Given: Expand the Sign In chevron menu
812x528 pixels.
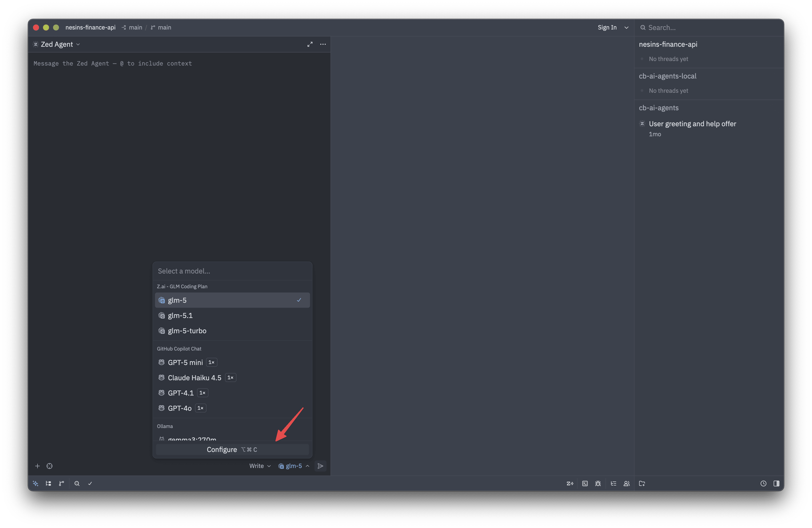Looking at the screenshot, I should (626, 28).
